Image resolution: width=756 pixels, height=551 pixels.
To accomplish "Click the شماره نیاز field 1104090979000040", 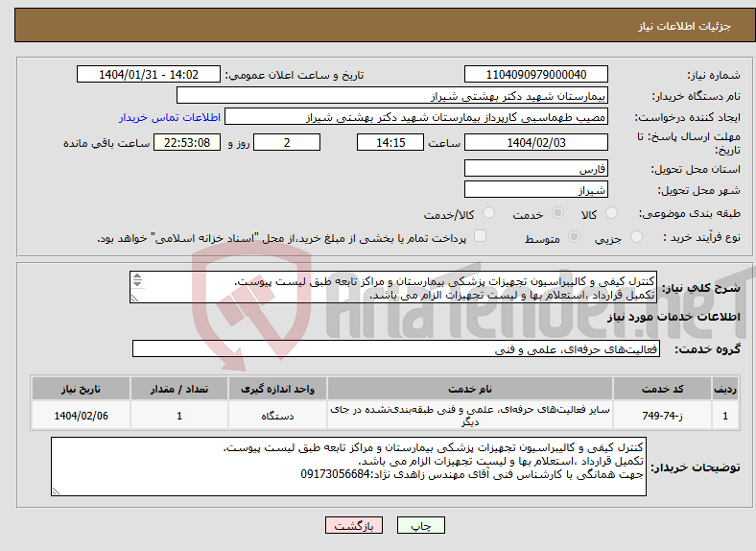I will point(536,74).
